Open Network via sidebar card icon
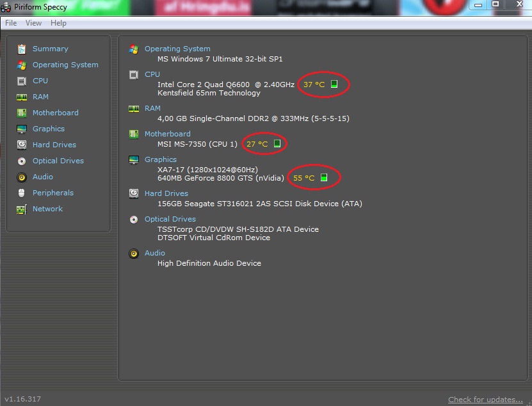Screen dimensions: 532x406 [x=22, y=209]
